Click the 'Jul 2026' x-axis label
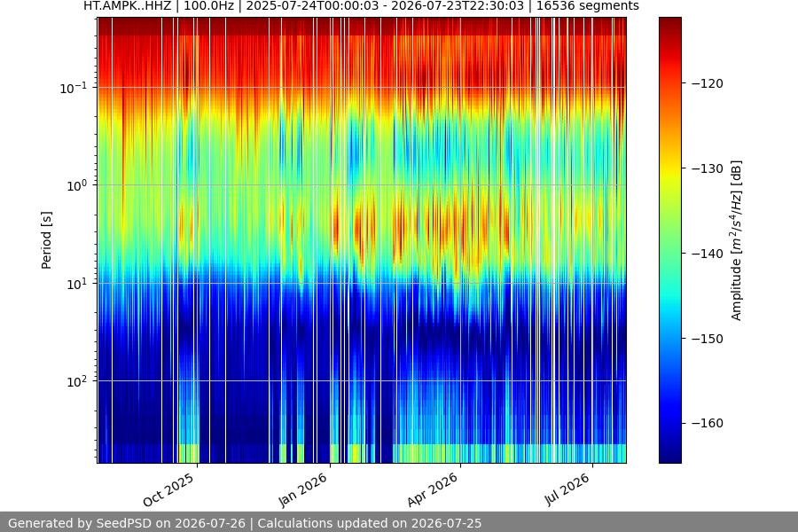This screenshot has width=798, height=532. pyautogui.click(x=567, y=489)
